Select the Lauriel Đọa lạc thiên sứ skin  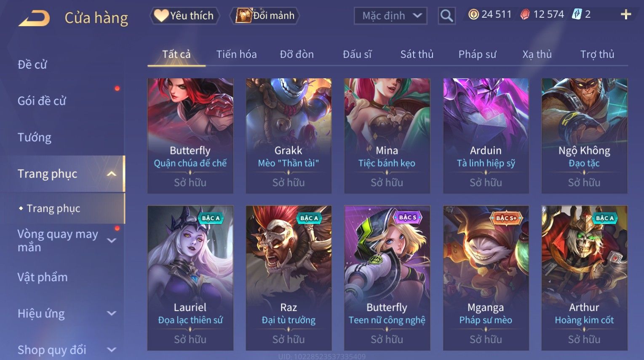point(190,278)
